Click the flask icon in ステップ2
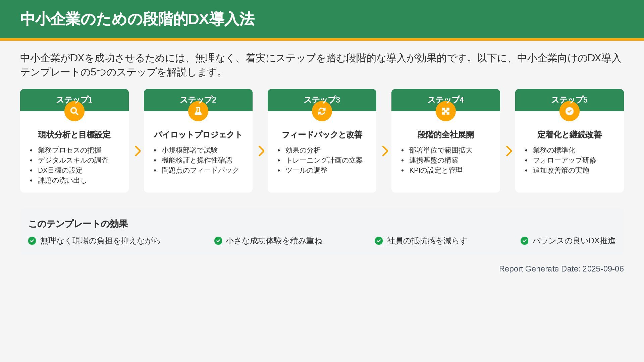Screen dimensions: 644x362 click(198, 111)
